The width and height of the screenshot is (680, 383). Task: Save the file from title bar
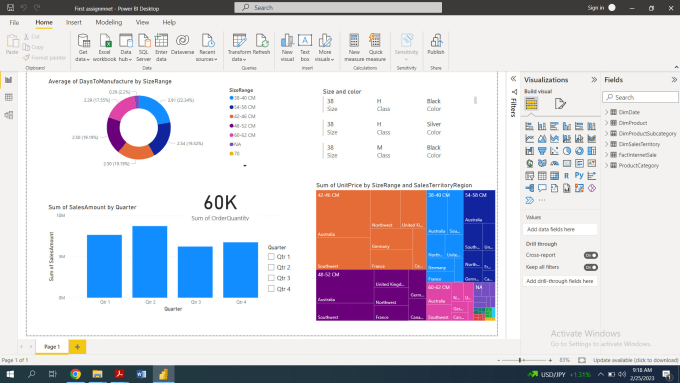pos(10,8)
